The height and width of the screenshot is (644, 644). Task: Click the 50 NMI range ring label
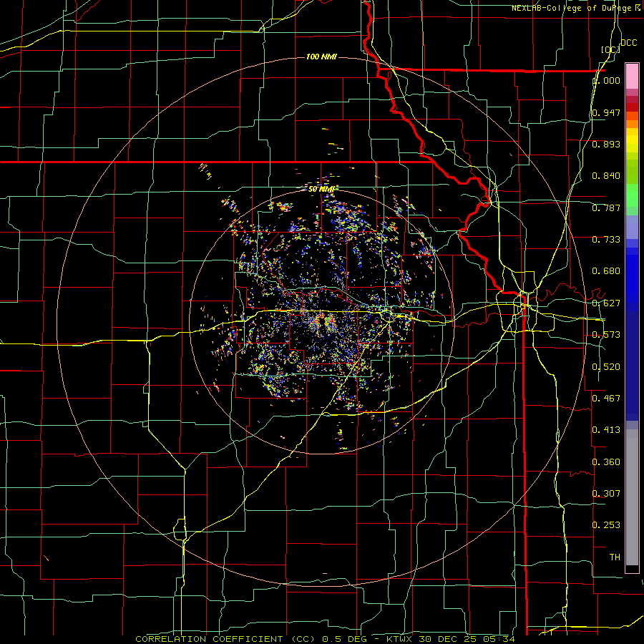[321, 189]
